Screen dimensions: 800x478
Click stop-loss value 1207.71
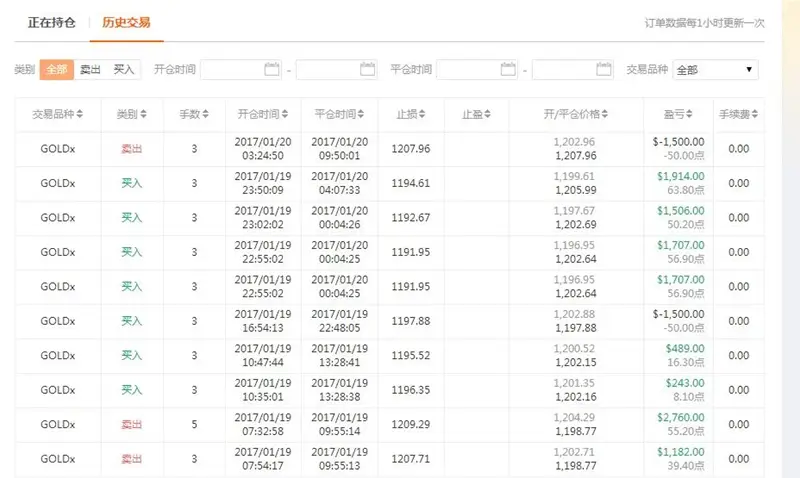[411, 459]
